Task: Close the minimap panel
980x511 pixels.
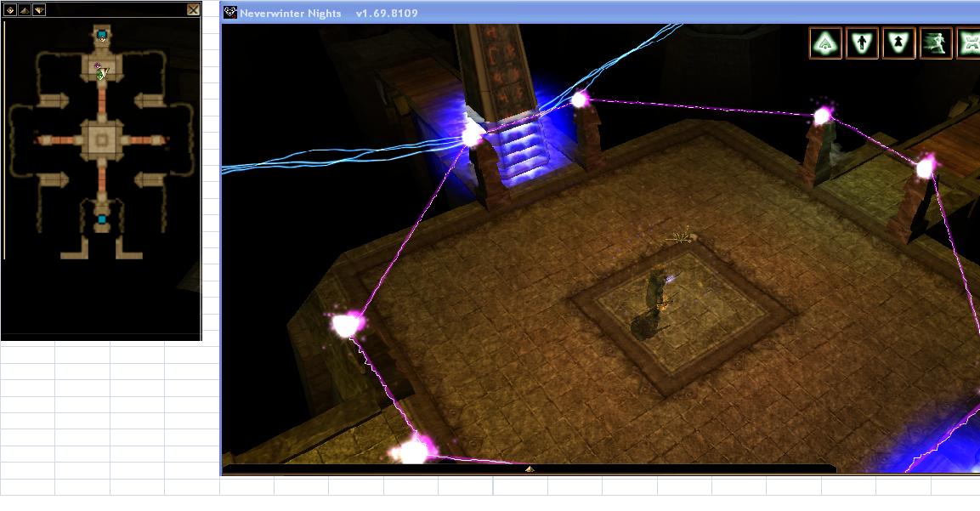Action: tap(193, 10)
